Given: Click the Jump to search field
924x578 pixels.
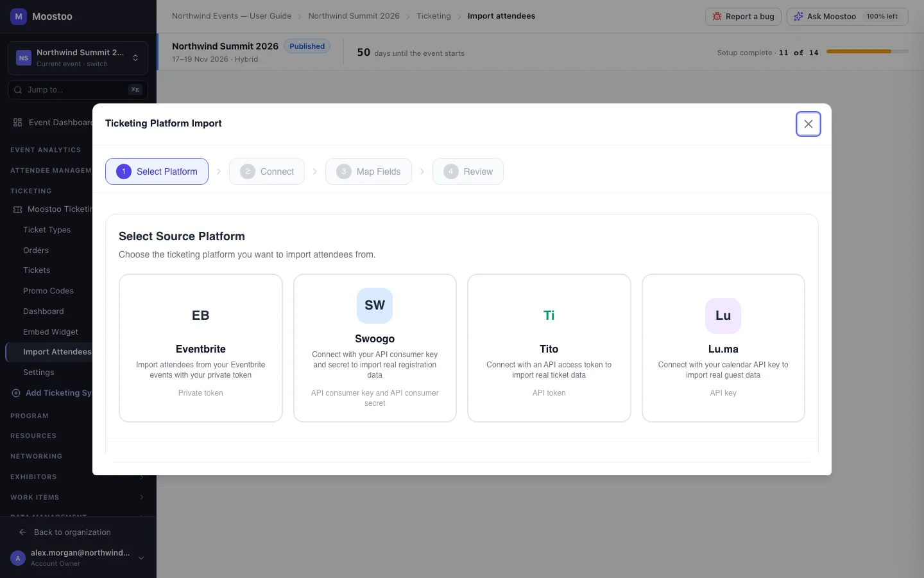Looking at the screenshot, I should coord(78,90).
